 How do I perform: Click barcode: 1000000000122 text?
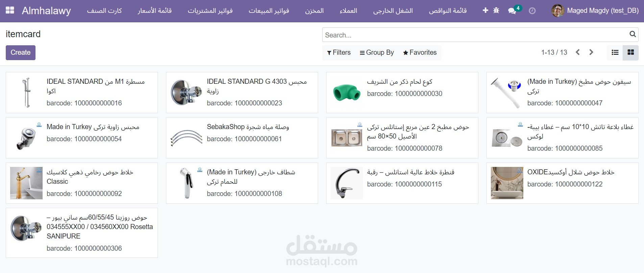click(x=565, y=184)
